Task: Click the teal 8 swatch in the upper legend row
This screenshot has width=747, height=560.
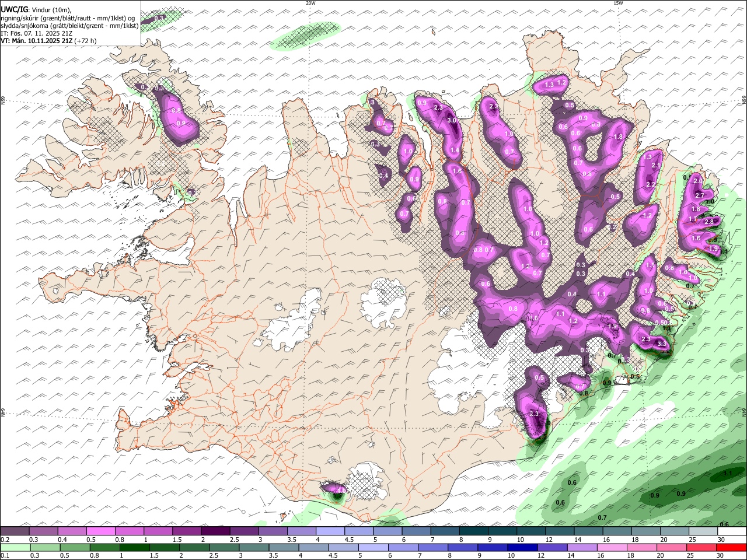Action: pos(474,531)
